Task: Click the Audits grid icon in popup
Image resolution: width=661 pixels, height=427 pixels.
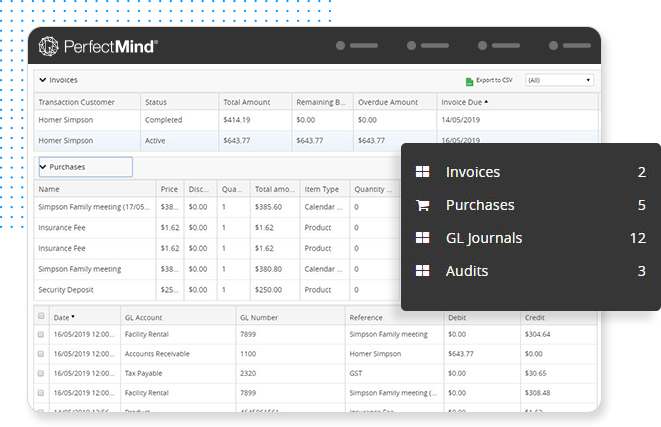Action: tap(422, 271)
